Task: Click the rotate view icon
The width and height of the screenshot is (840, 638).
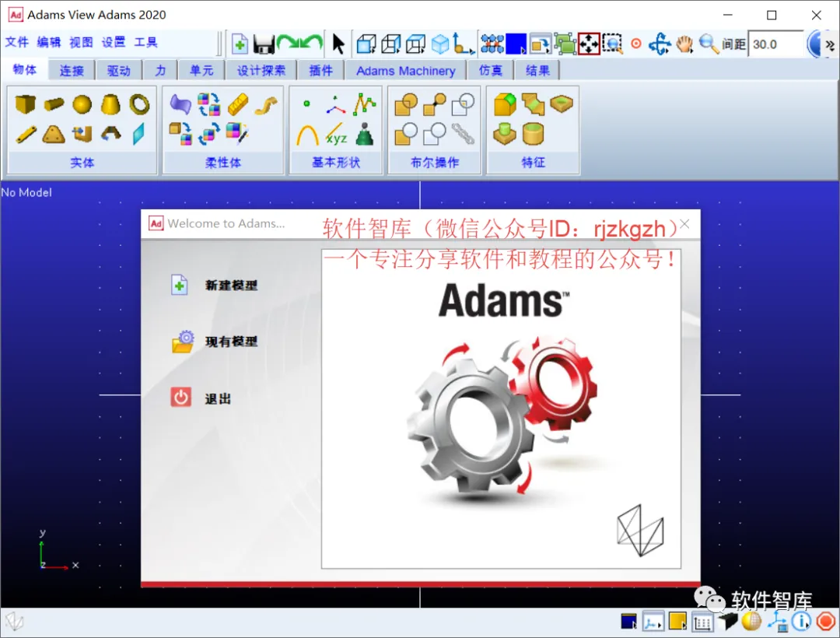Action: tap(660, 44)
